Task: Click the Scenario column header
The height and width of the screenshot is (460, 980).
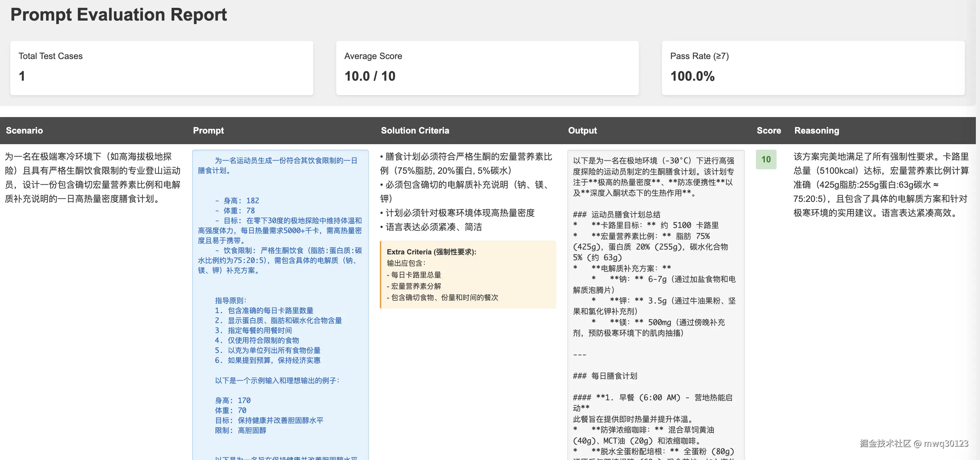Action: tap(24, 130)
